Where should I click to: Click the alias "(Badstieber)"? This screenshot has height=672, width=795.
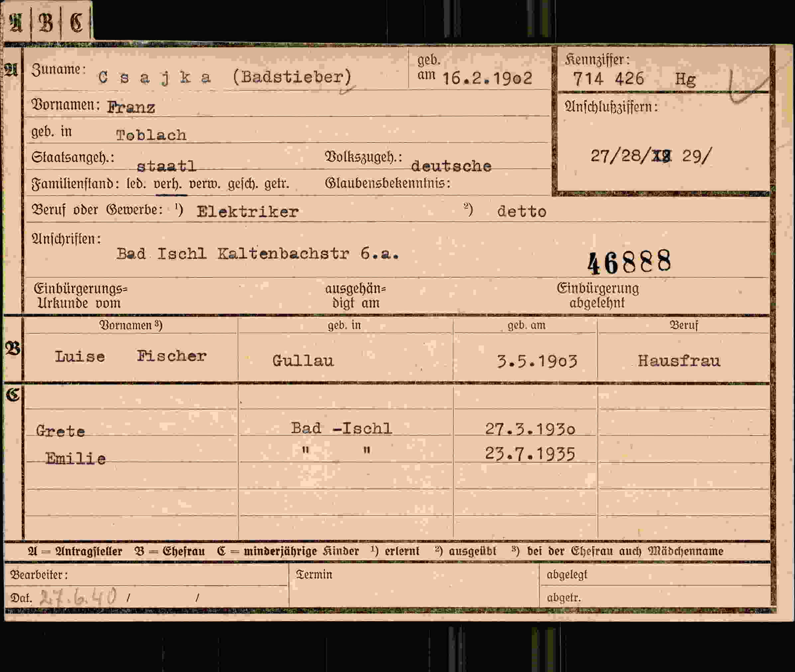click(291, 77)
